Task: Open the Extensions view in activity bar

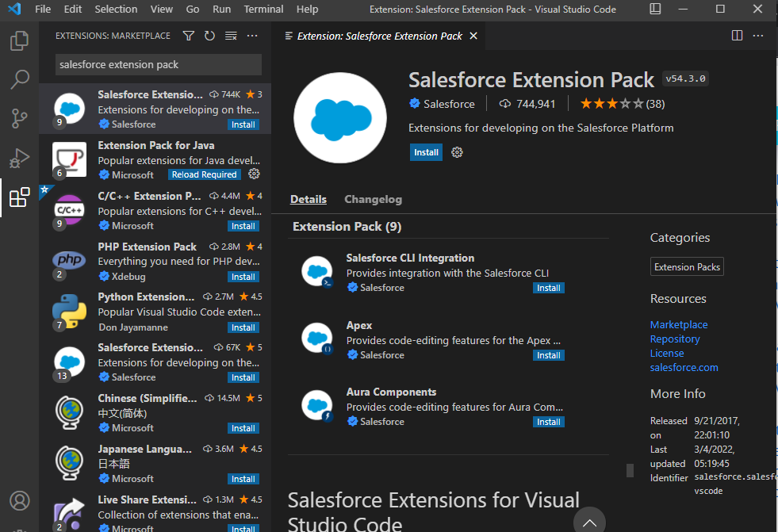Action: [x=19, y=197]
